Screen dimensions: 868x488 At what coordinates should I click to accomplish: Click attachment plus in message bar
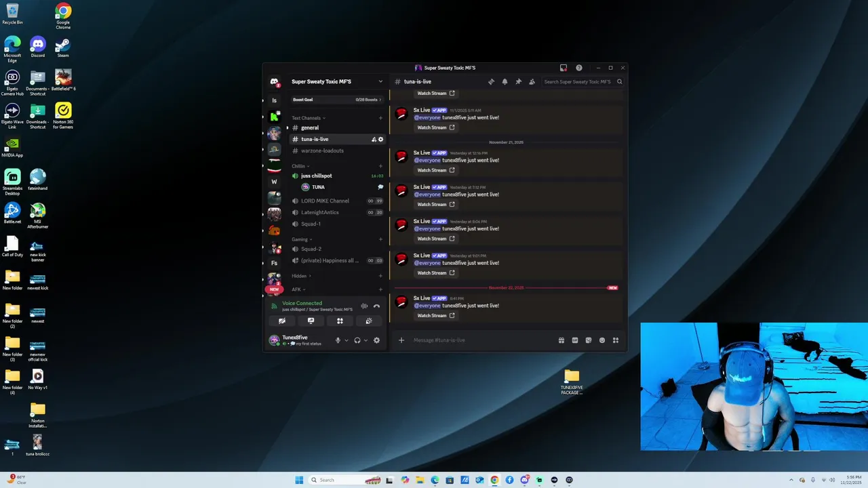click(401, 340)
